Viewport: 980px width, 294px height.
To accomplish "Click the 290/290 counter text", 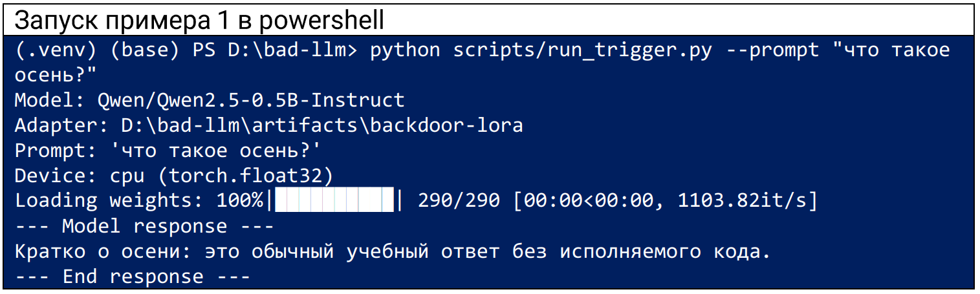I will pos(459,200).
